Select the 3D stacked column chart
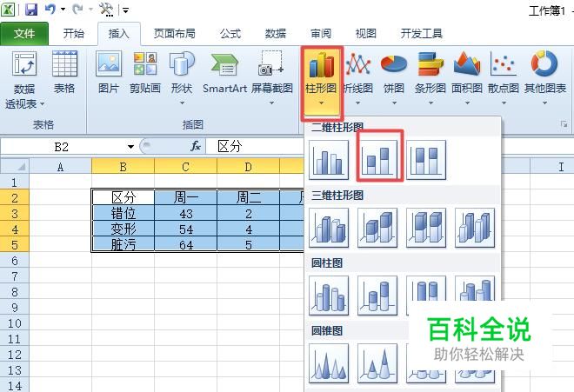Screen dimensions: 574x392 (x=377, y=228)
